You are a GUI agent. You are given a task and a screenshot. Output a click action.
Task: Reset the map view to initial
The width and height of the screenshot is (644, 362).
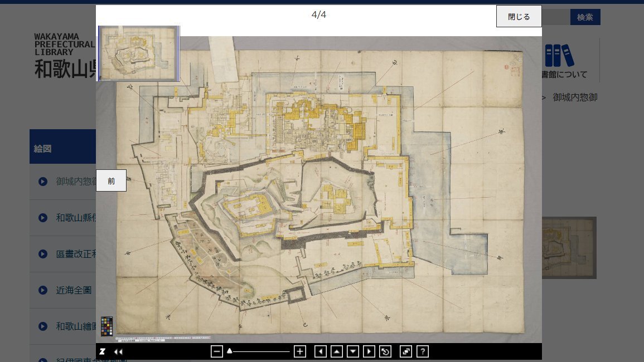coord(385,351)
